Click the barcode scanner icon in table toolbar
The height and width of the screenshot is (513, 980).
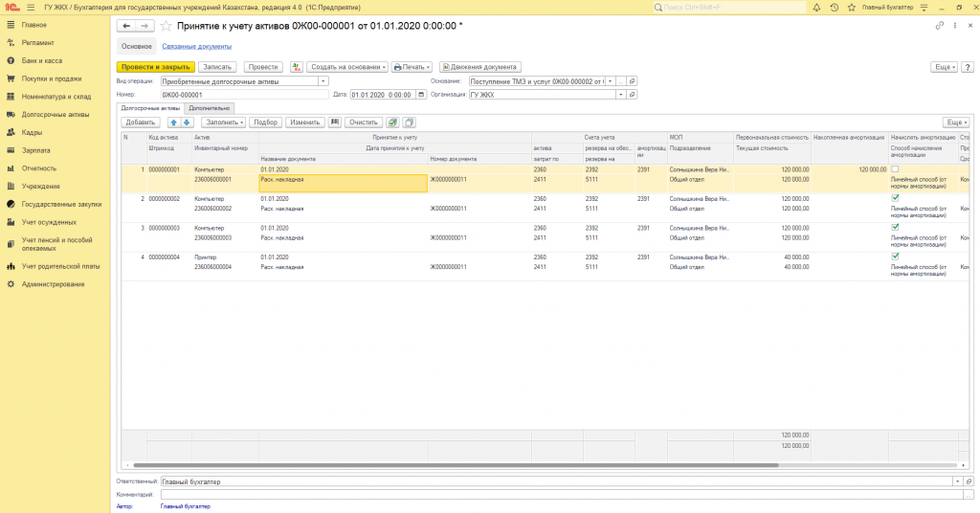[334, 123]
